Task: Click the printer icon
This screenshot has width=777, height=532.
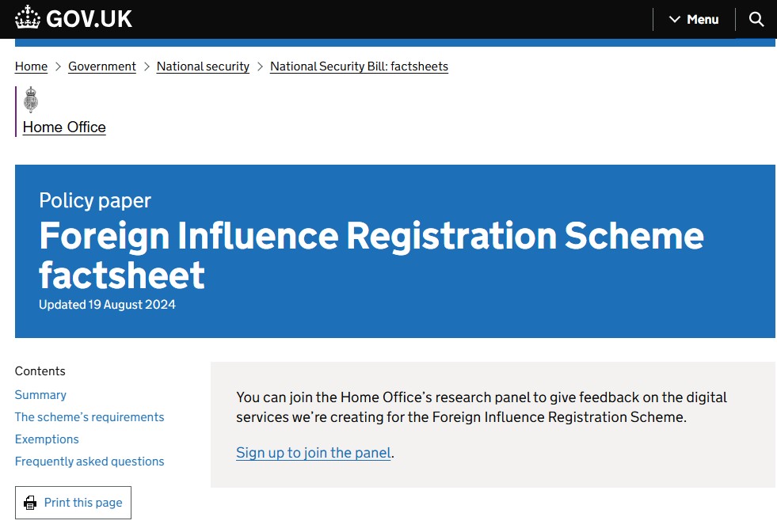Action: pyautogui.click(x=30, y=503)
